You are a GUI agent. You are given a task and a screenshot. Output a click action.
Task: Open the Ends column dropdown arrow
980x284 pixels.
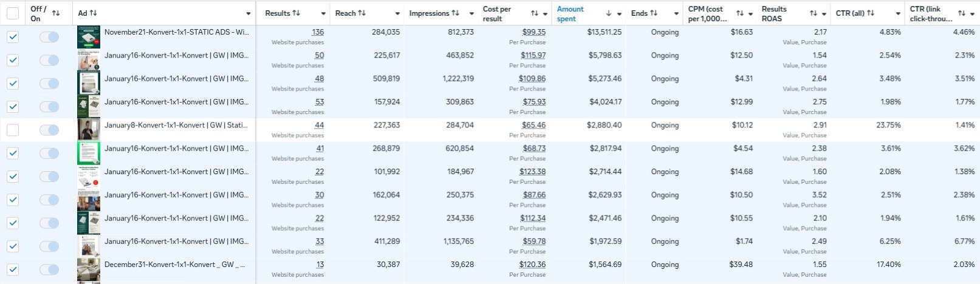pyautogui.click(x=676, y=14)
